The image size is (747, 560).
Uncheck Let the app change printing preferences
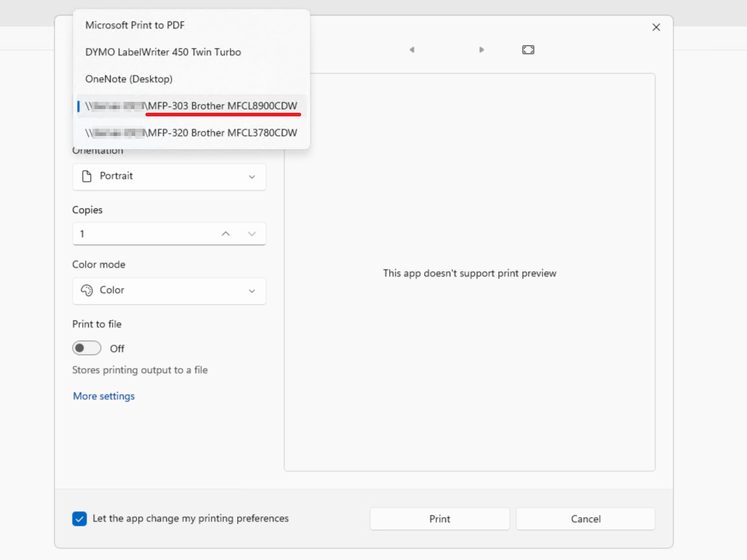click(79, 519)
